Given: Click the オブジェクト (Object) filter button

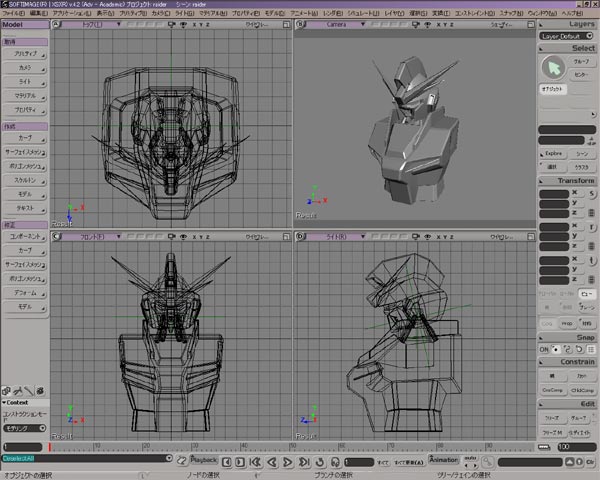Looking at the screenshot, I should (x=553, y=89).
